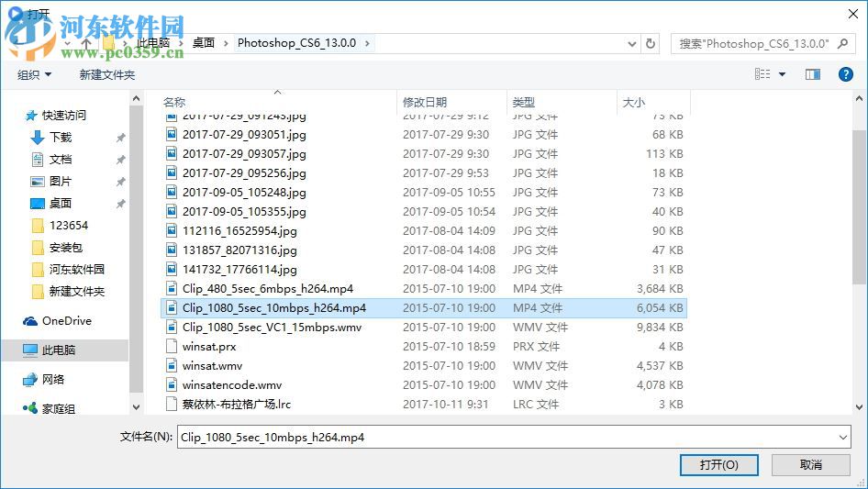Select file 141732_17766114.jpg
Image resolution: width=868 pixels, height=489 pixels.
(239, 270)
